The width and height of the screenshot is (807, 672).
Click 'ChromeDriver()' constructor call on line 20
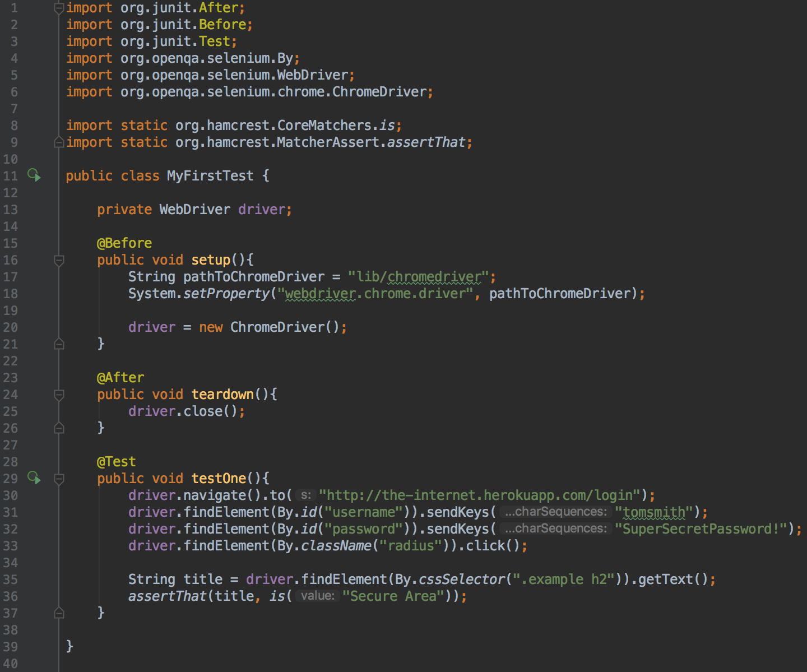click(x=285, y=327)
